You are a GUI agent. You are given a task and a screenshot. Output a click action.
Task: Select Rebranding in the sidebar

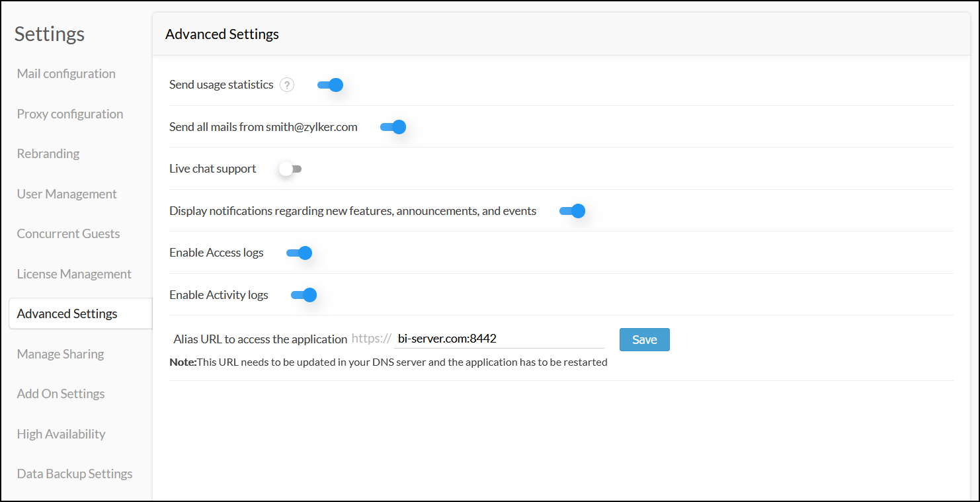point(48,153)
